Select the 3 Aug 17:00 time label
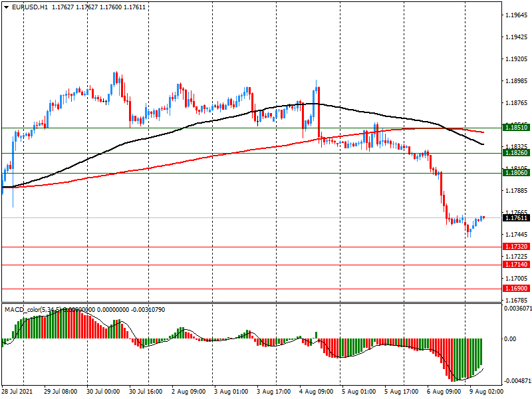This screenshot has width=532, height=399. 273,392
